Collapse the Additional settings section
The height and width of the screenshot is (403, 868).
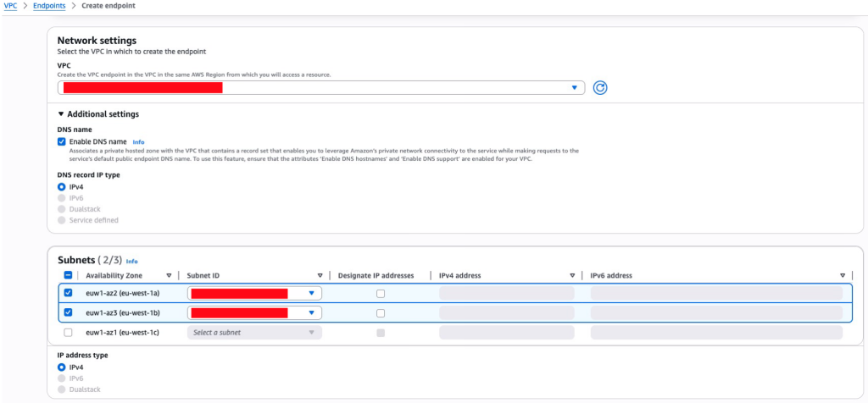pos(61,114)
